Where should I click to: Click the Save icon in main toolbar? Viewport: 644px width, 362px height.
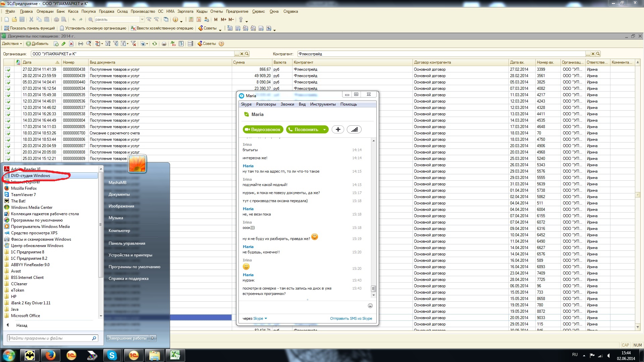(x=22, y=19)
